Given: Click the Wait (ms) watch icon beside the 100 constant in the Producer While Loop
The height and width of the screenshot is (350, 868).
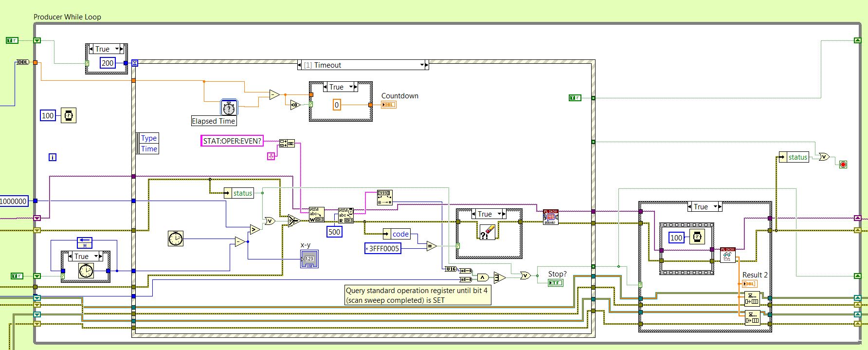Looking at the screenshot, I should point(69,115).
